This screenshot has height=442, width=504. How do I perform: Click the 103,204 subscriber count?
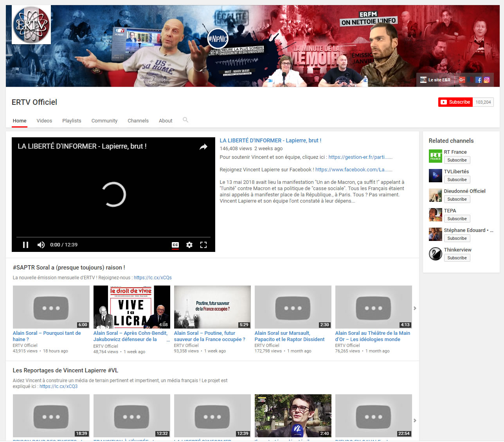click(483, 102)
